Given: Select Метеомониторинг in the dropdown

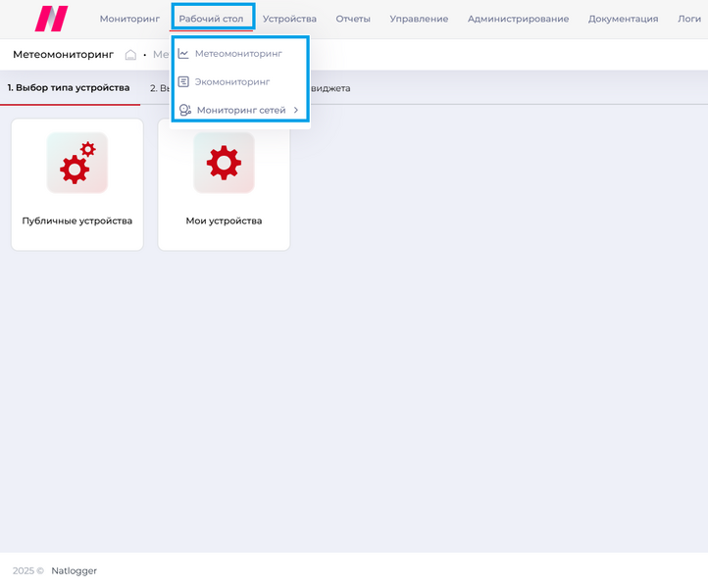Looking at the screenshot, I should click(x=238, y=54).
